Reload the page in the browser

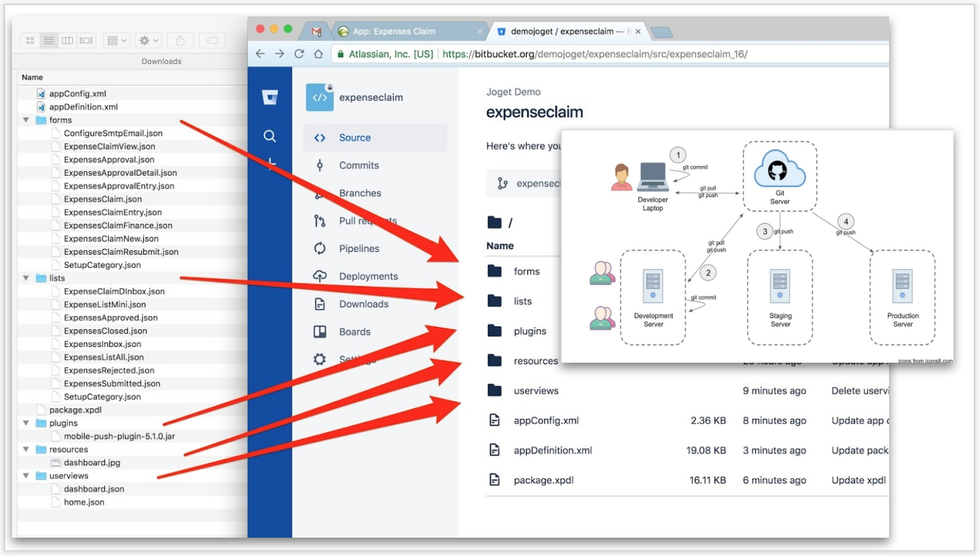(x=299, y=54)
